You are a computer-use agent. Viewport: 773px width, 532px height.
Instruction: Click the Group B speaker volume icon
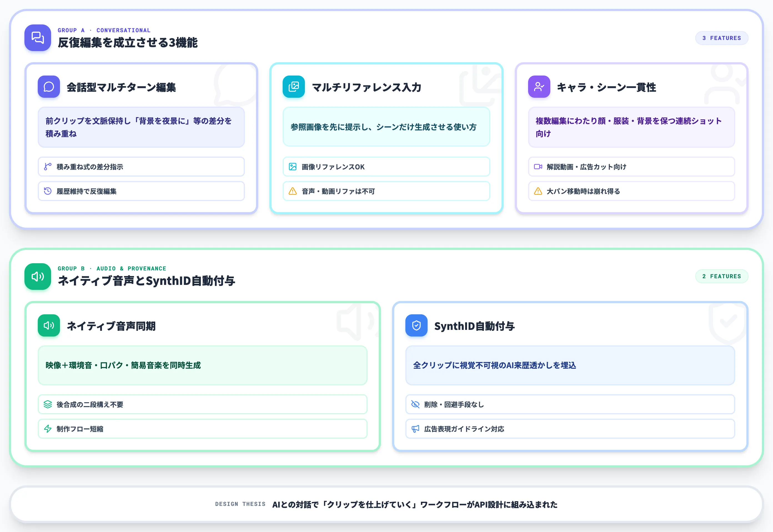point(38,276)
